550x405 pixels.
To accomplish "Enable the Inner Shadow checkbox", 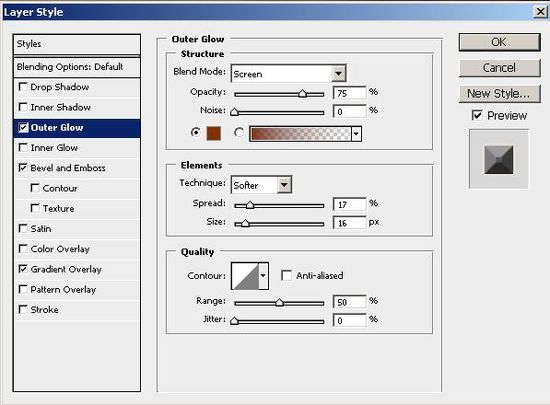I will (x=23, y=107).
